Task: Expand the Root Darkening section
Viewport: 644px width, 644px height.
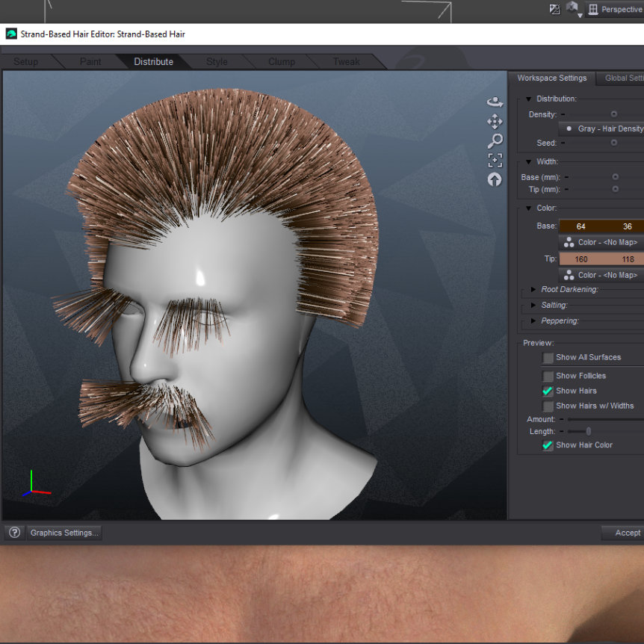Action: point(533,289)
